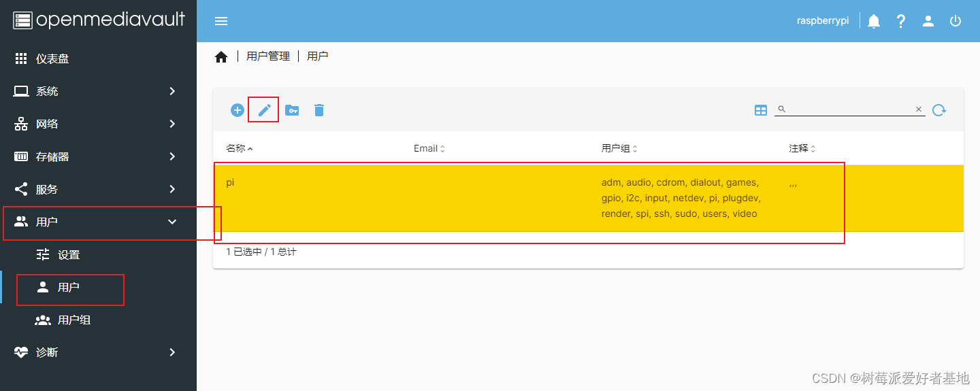The width and height of the screenshot is (980, 391).
Task: Open the help question mark
Action: [901, 21]
